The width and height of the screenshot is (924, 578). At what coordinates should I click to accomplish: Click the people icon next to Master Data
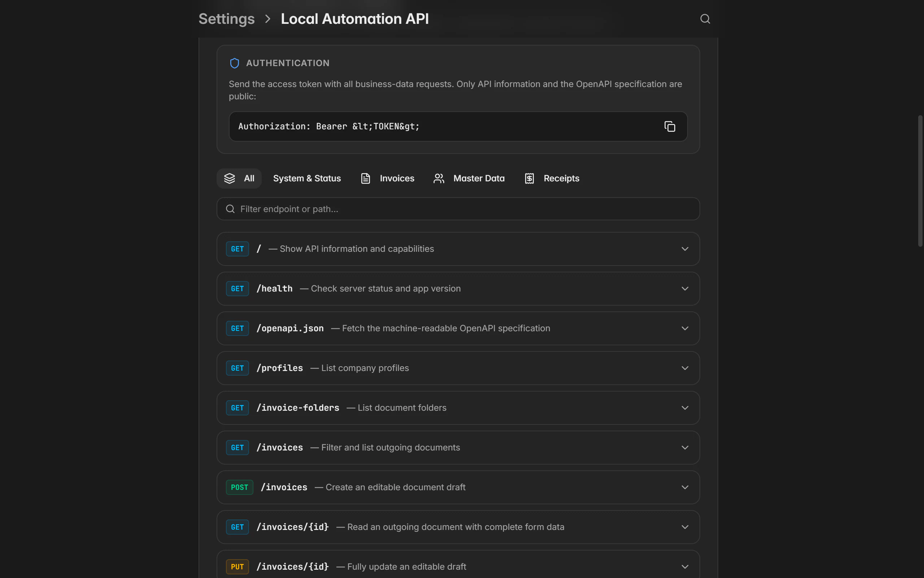(x=439, y=178)
